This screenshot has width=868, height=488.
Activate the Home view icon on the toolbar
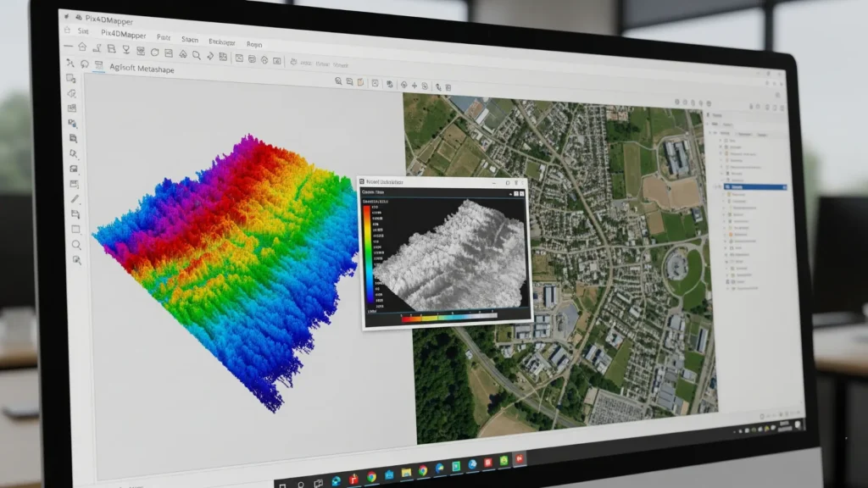[x=81, y=47]
